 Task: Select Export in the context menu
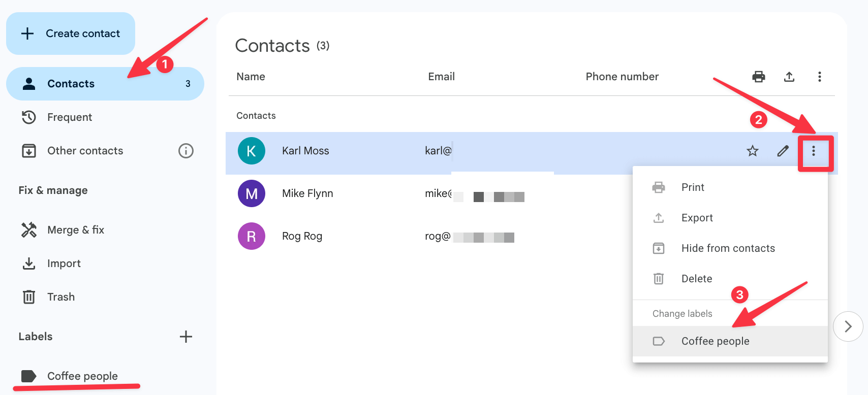(730, 218)
